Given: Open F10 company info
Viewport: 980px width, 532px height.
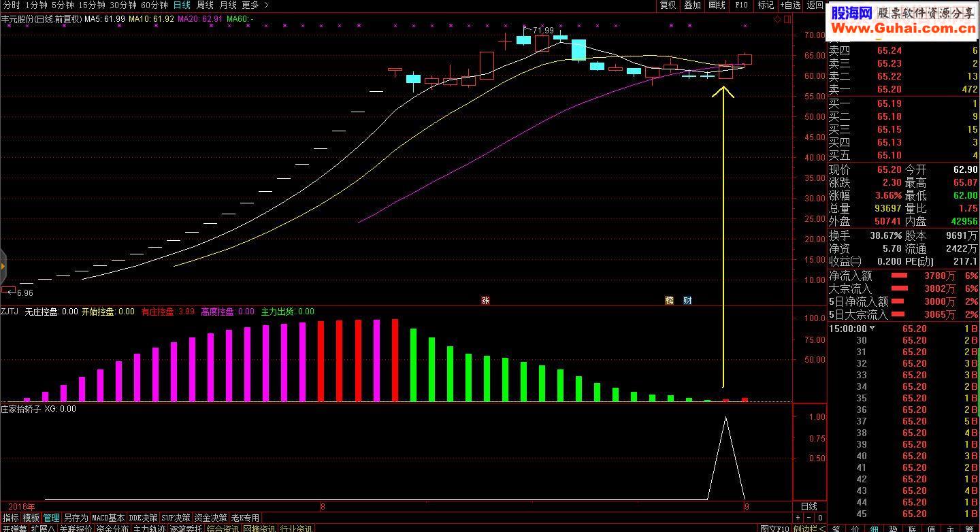Looking at the screenshot, I should point(742,5).
